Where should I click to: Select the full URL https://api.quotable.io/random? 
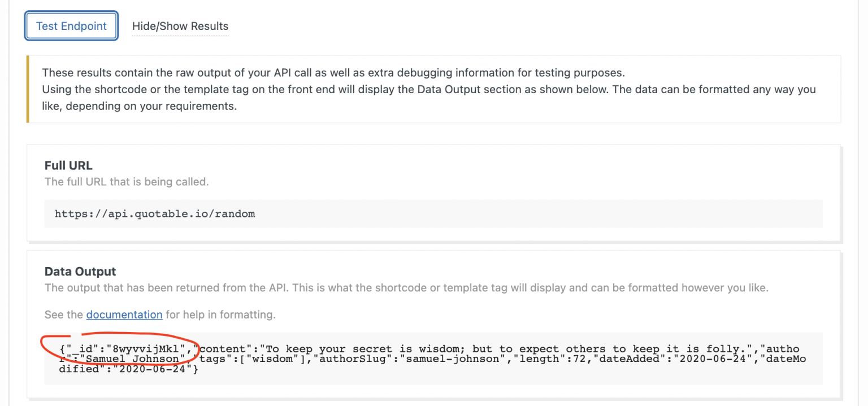(x=154, y=213)
